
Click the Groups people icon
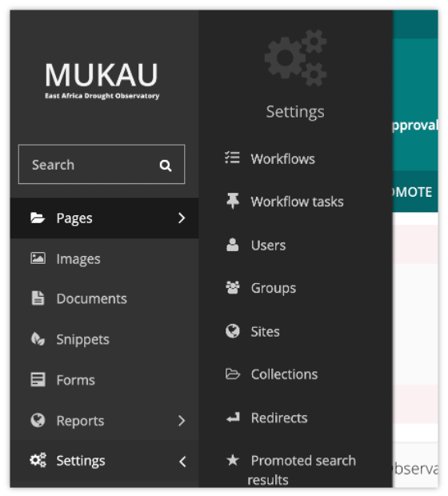point(233,287)
